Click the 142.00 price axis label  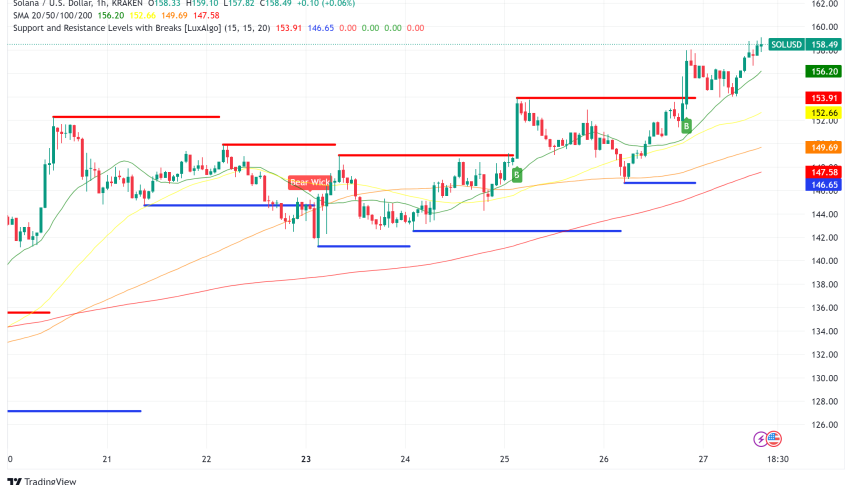point(825,238)
